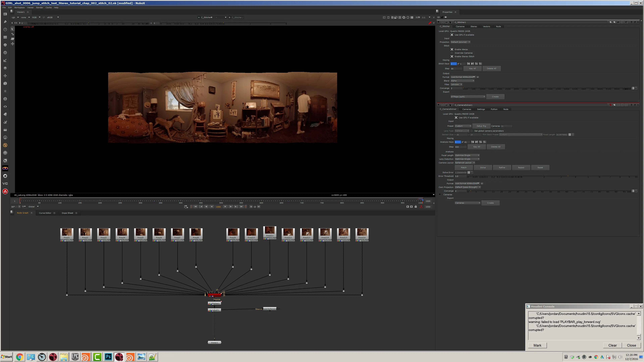Open the Filter nodes circle icon

[5, 53]
